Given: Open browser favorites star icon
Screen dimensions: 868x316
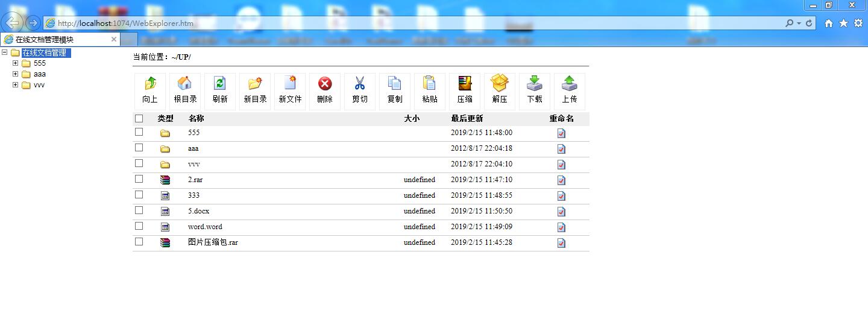Looking at the screenshot, I should click(843, 23).
